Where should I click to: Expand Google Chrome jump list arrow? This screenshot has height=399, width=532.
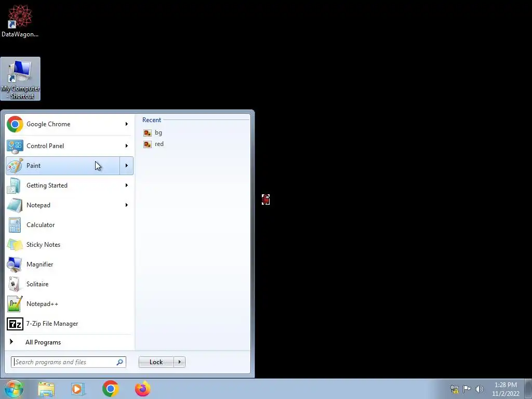[x=127, y=124]
